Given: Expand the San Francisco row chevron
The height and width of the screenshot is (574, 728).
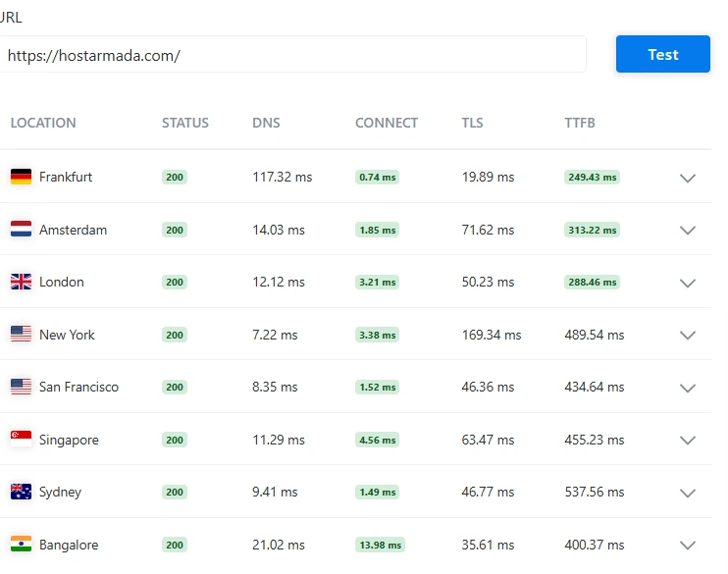Looking at the screenshot, I should 687,388.
